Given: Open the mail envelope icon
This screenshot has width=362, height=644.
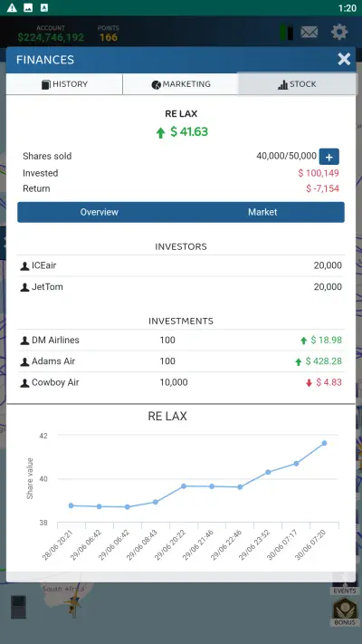Looking at the screenshot, I should point(309,32).
